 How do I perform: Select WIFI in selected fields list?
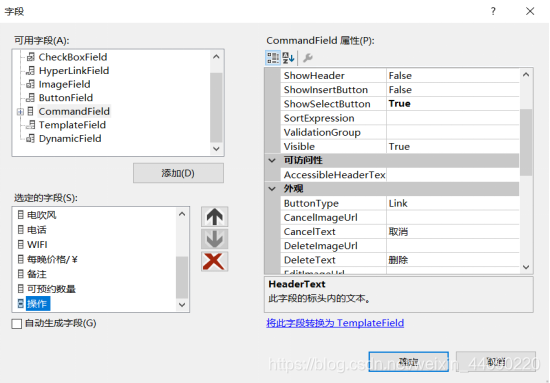click(37, 244)
